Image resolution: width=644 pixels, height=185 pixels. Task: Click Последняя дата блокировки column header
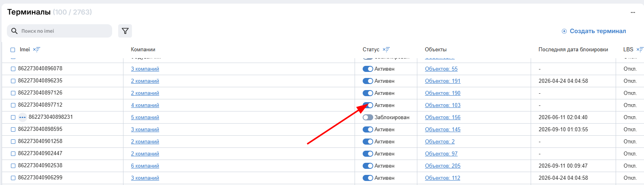coord(573,50)
